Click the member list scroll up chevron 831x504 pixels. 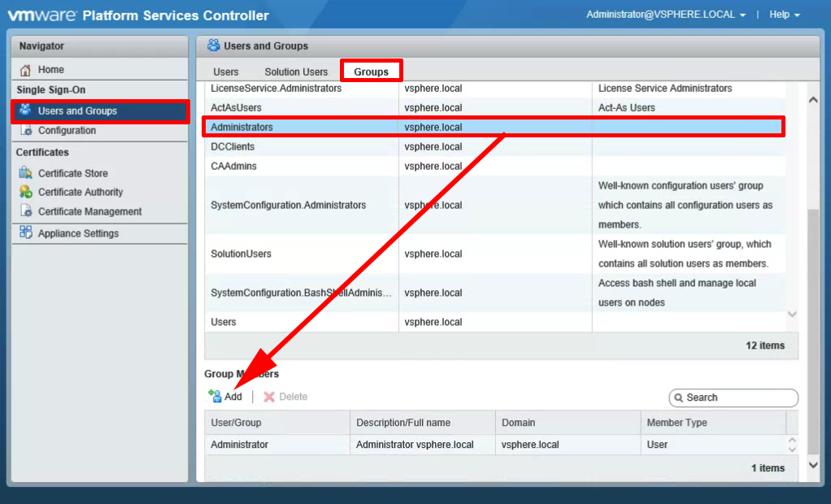[x=792, y=440]
